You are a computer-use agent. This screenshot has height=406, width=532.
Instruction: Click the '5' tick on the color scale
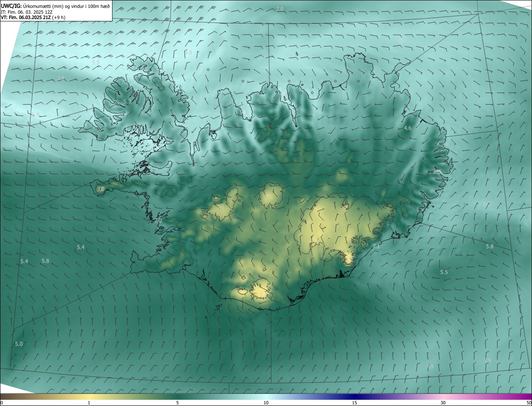coord(177,403)
